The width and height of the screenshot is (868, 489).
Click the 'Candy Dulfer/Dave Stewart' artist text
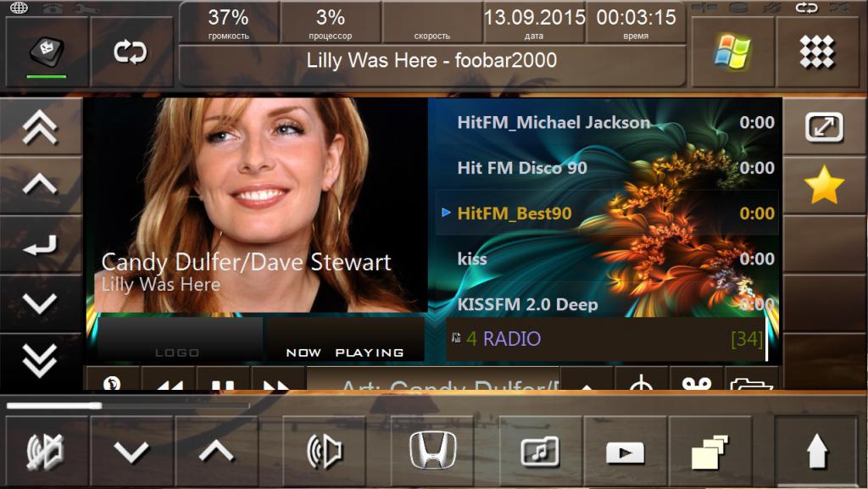point(246,262)
